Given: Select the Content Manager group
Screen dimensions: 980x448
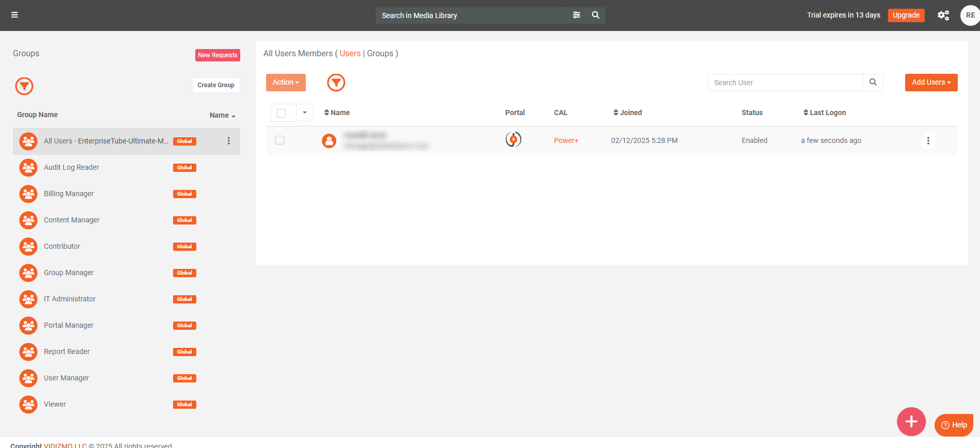Looking at the screenshot, I should 72,220.
